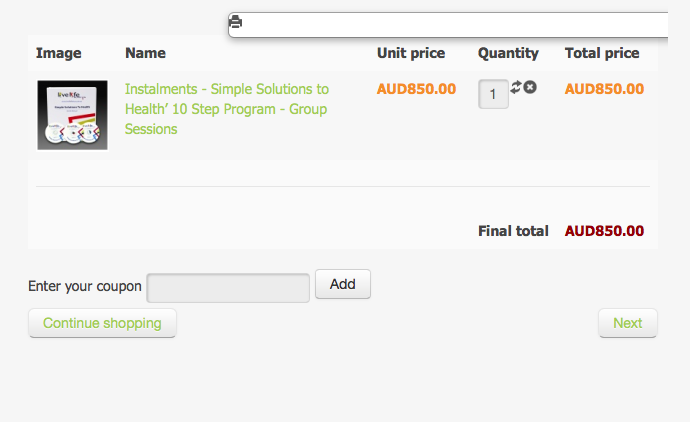This screenshot has height=422, width=690.
Task: Click the coupon code text field
Action: point(228,287)
